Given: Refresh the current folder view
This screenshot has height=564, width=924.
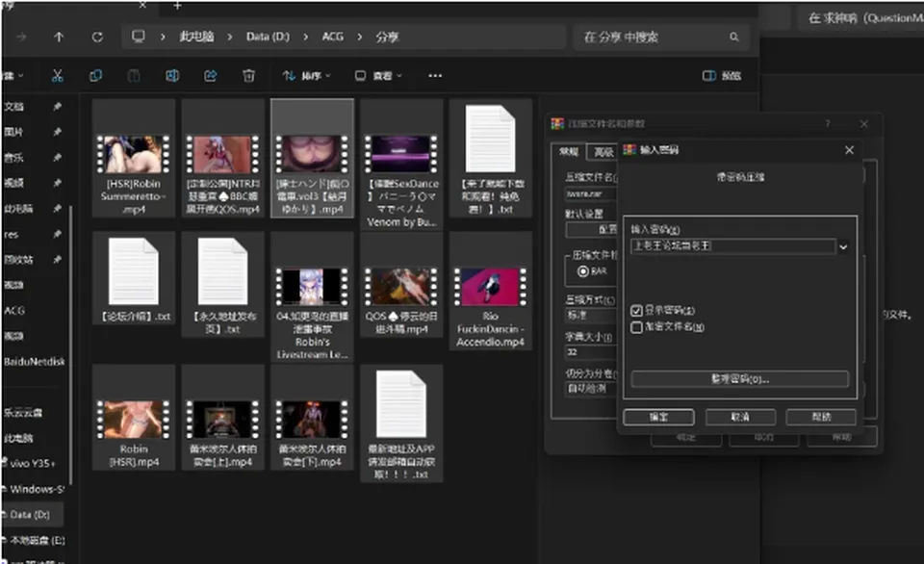Looking at the screenshot, I should (97, 37).
